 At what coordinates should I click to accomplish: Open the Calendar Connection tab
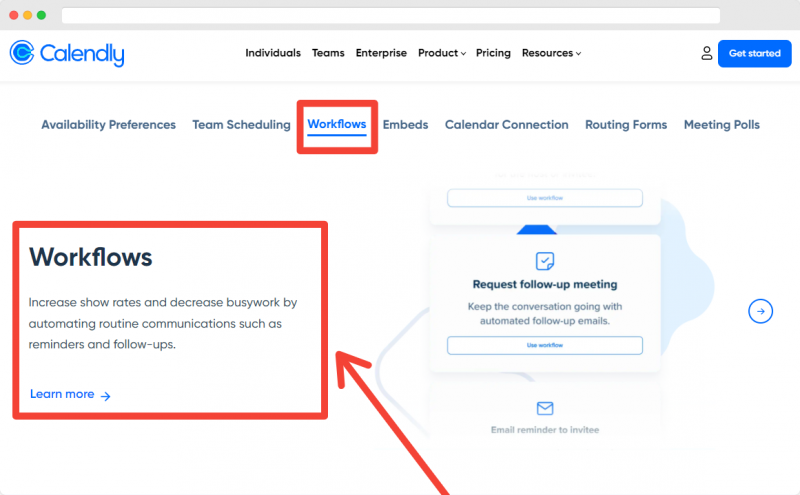pyautogui.click(x=507, y=125)
